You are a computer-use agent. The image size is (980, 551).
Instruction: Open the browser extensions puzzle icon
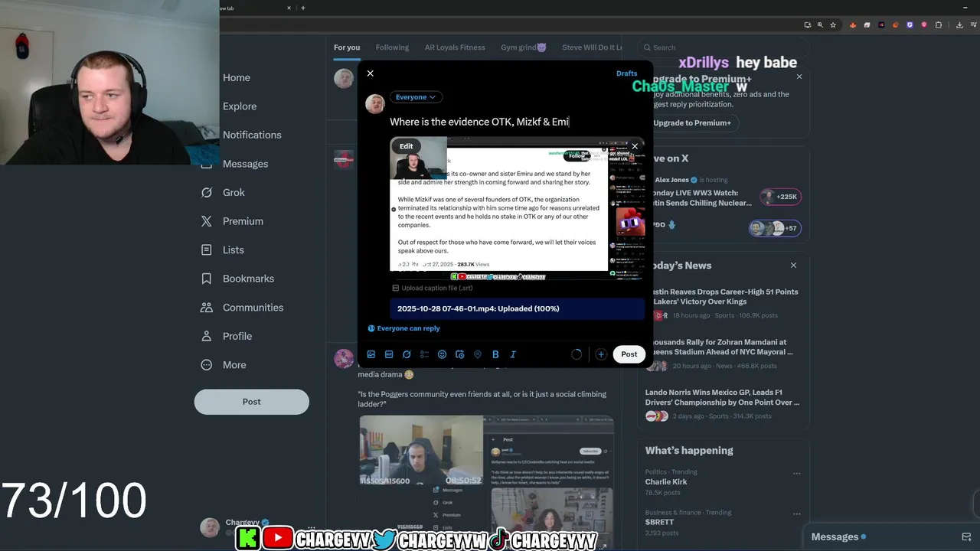939,24
